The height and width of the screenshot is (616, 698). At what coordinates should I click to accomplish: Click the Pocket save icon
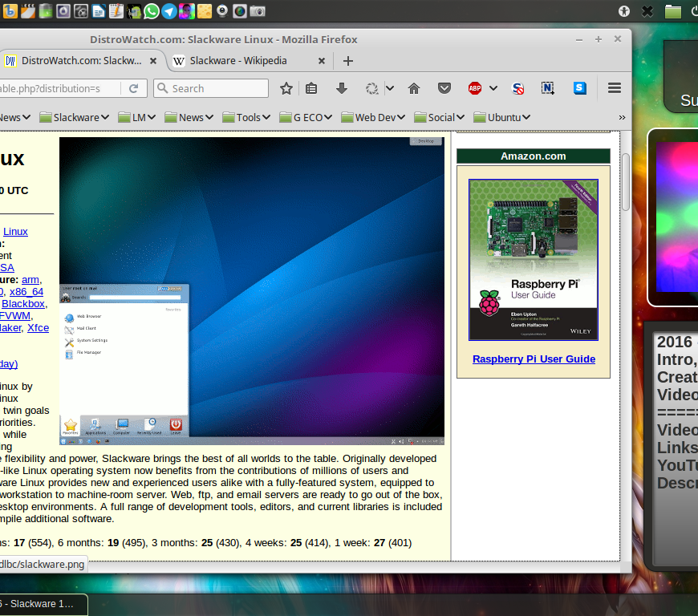[x=444, y=88]
